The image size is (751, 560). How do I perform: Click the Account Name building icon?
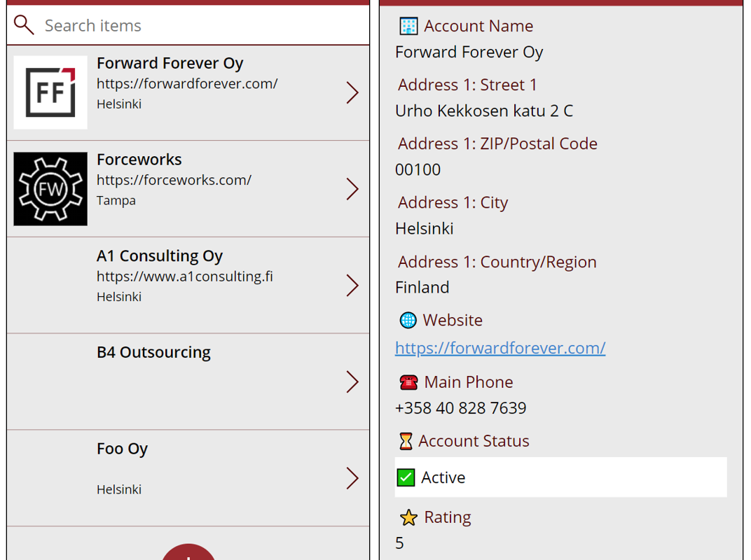[408, 27]
